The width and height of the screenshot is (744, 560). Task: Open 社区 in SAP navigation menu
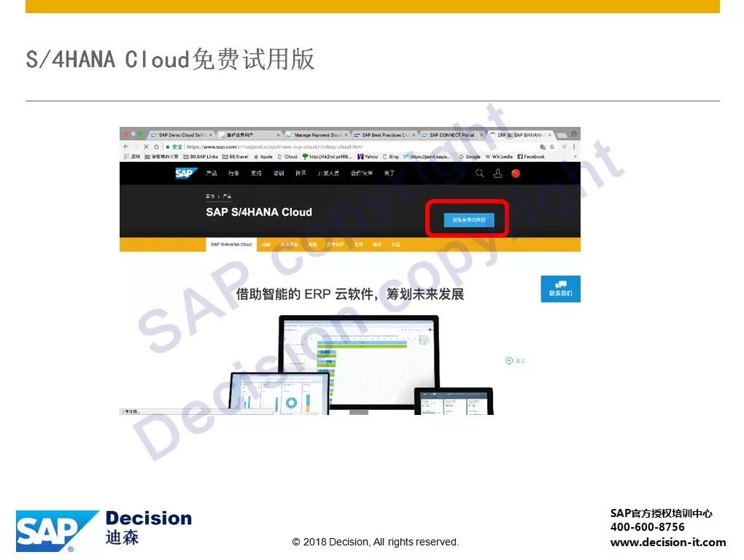click(301, 174)
